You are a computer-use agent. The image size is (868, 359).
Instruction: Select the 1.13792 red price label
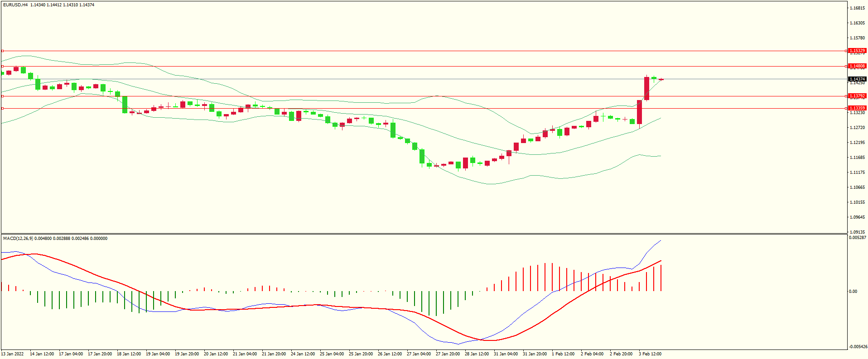click(857, 96)
